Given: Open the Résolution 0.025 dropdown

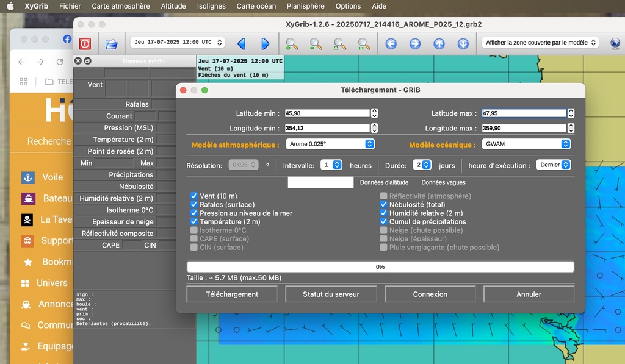Looking at the screenshot, I should point(243,165).
